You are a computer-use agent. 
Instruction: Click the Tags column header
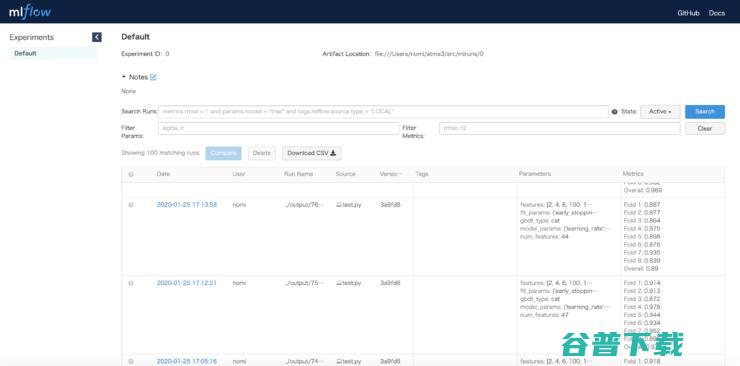click(422, 174)
